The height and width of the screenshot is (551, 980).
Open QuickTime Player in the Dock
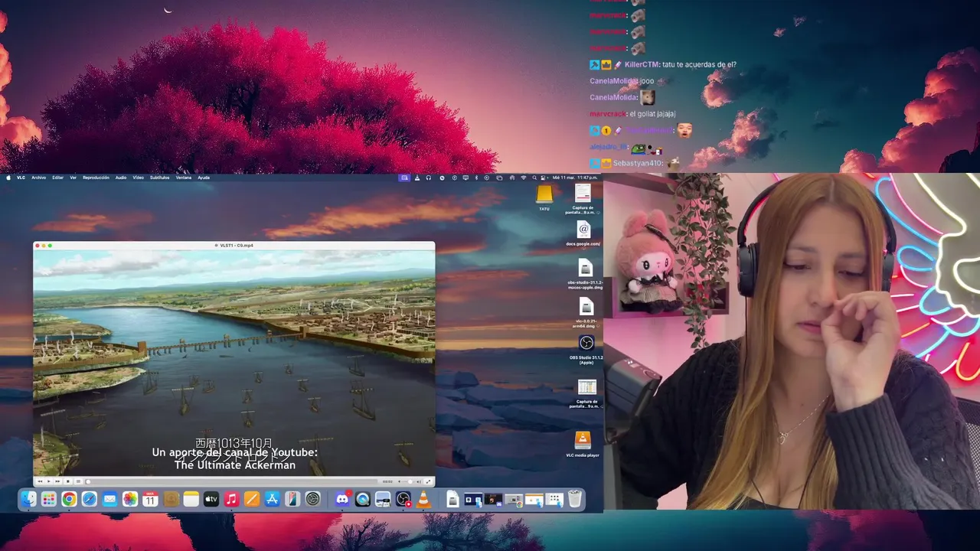coord(363,499)
